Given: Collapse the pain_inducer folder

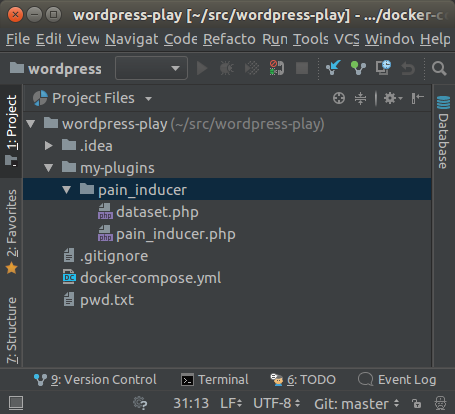Looking at the screenshot, I should tap(66, 190).
